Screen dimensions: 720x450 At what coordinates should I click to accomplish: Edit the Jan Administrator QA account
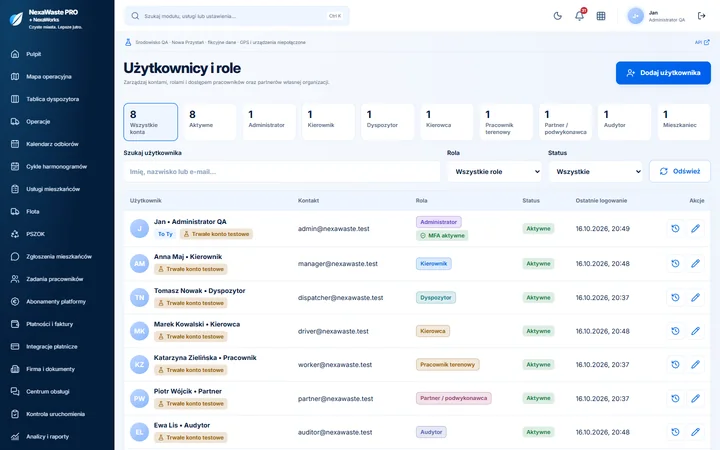(695, 229)
